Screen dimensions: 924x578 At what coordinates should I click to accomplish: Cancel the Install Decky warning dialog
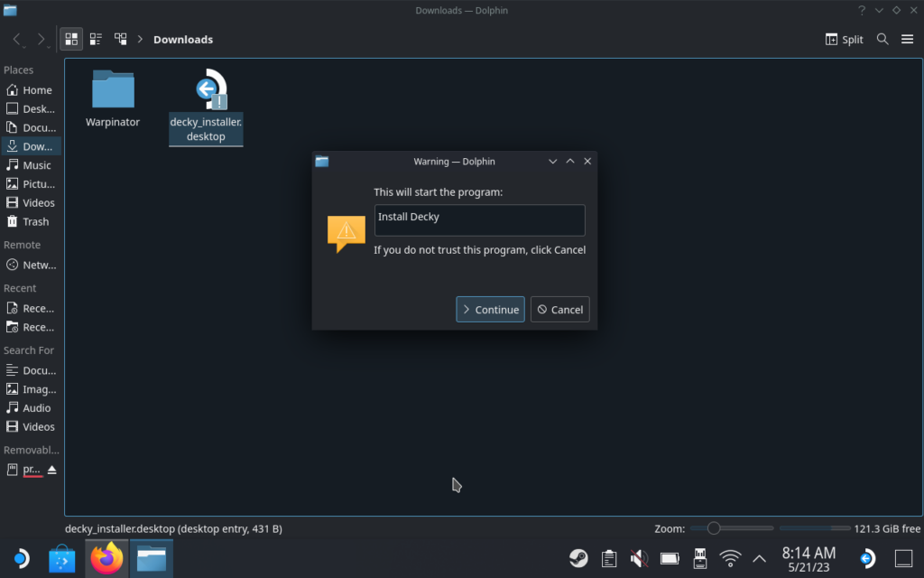pos(559,309)
